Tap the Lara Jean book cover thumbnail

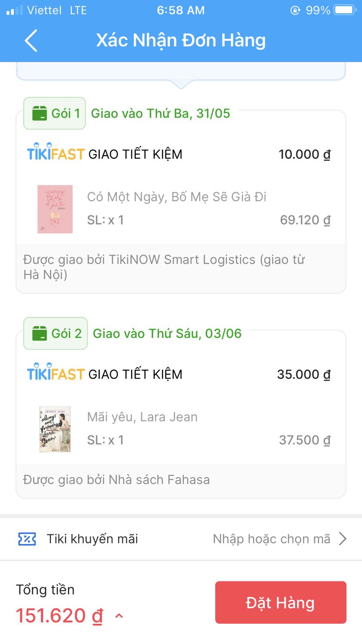point(55,429)
